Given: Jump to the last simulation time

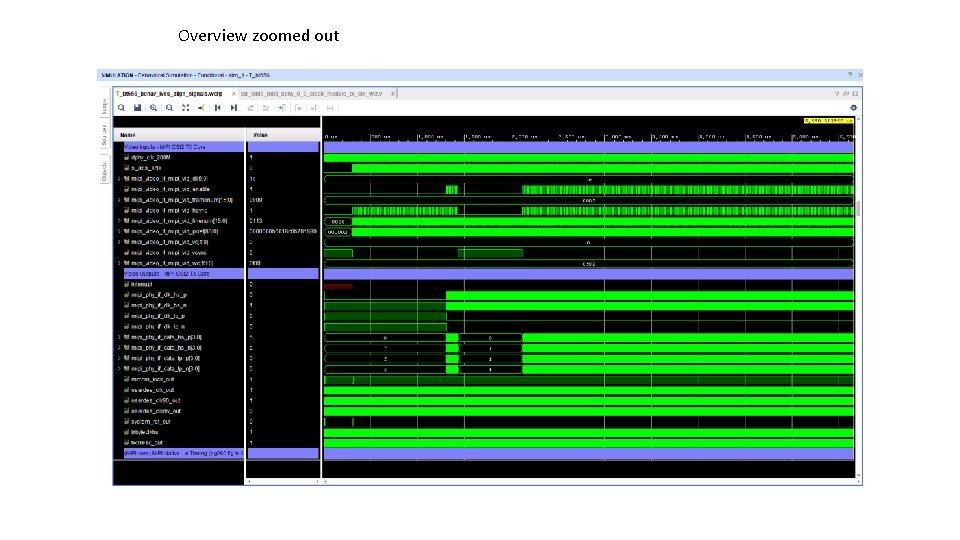Looking at the screenshot, I should [x=233, y=108].
